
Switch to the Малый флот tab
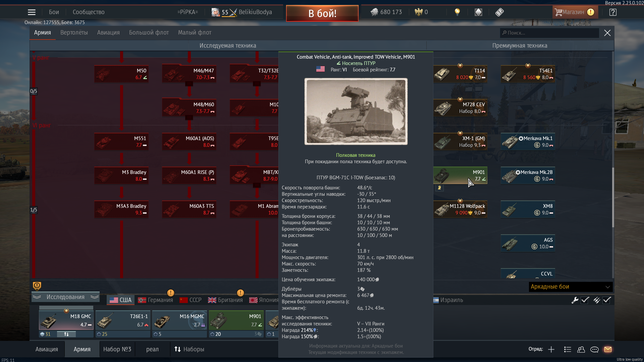point(195,33)
